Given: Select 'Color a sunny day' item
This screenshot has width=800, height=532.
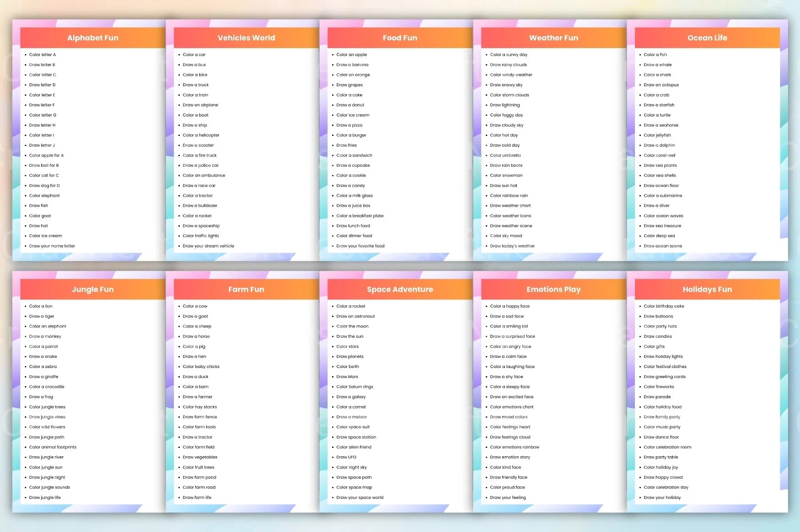Looking at the screenshot, I should [x=509, y=55].
